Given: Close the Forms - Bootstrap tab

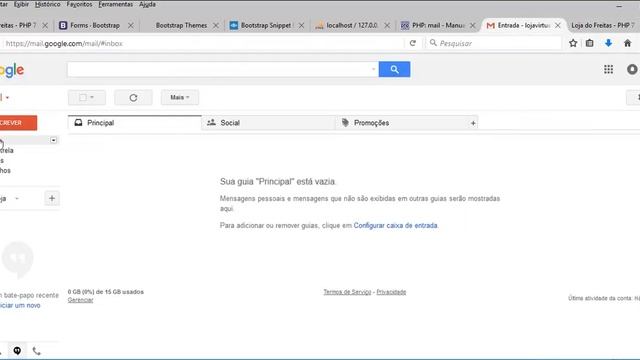Looking at the screenshot, I should [x=131, y=25].
